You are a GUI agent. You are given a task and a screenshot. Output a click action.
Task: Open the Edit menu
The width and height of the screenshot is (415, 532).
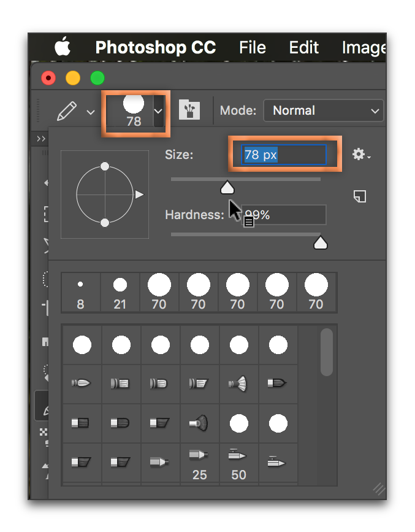pos(304,47)
